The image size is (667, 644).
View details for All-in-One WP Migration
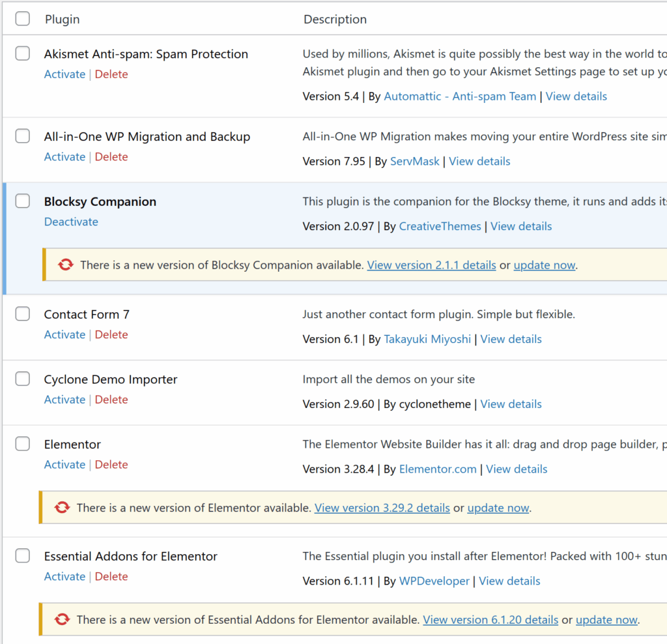[x=479, y=161]
